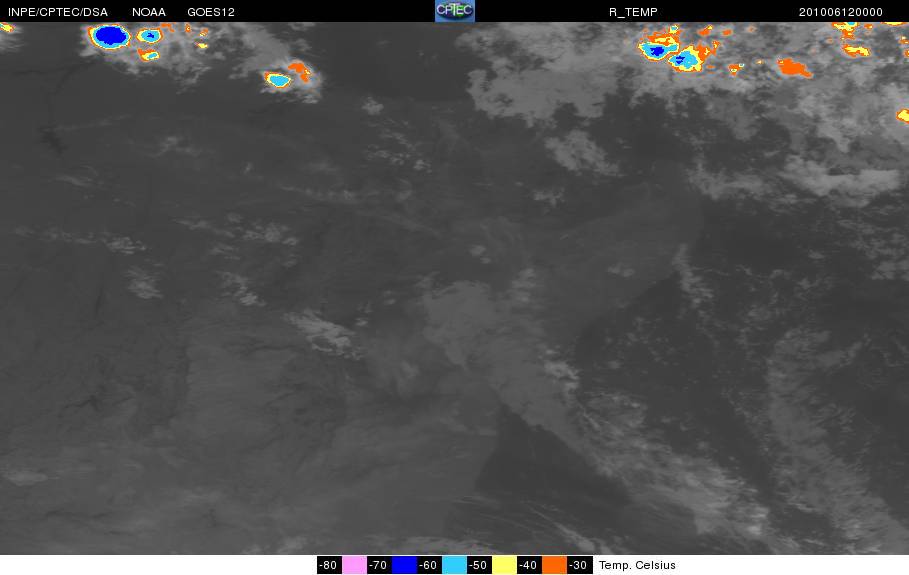Screen dimensions: 909x575
Task: Click the pink legend color swatch
Action: tap(354, 565)
